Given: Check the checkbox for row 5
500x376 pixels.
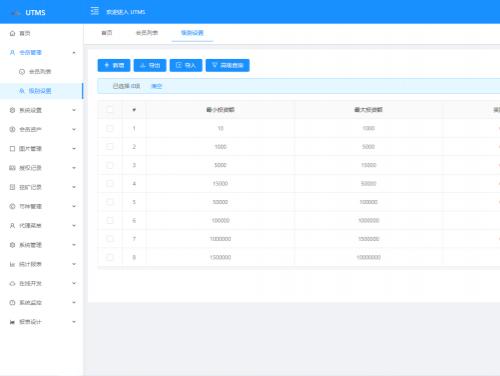Looking at the screenshot, I should 109,202.
